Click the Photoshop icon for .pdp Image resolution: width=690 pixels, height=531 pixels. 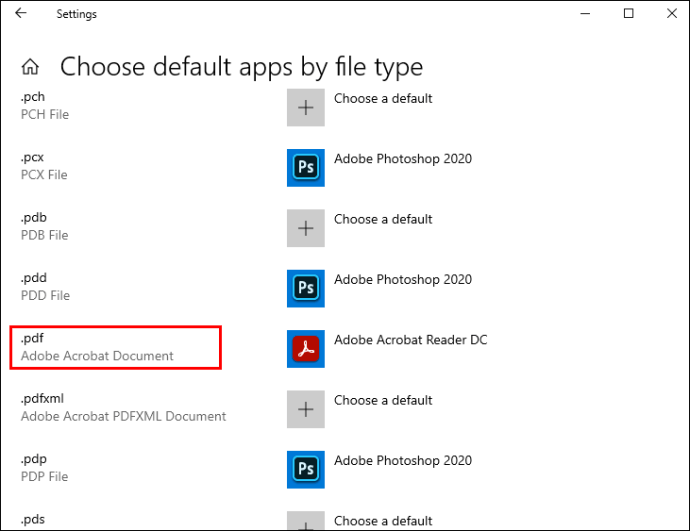pyautogui.click(x=306, y=469)
